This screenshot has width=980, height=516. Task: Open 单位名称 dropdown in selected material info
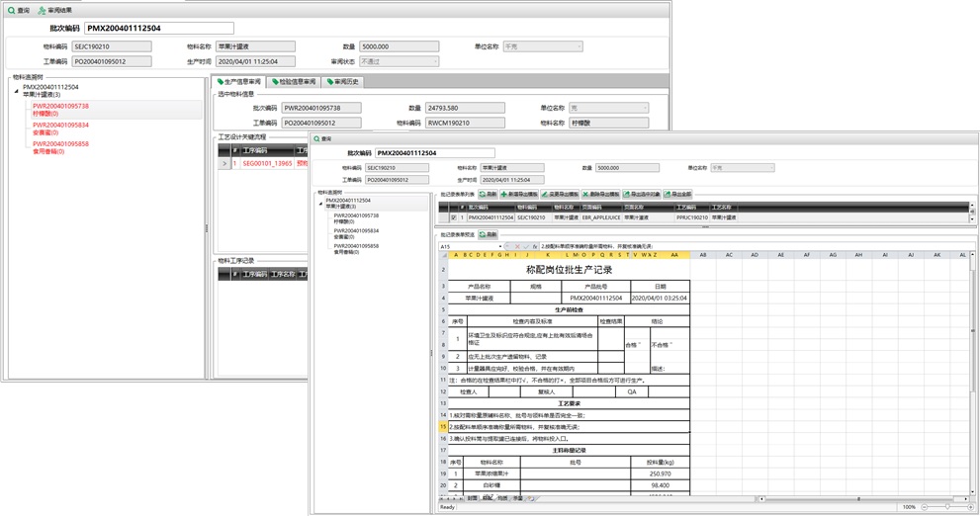[x=645, y=108]
